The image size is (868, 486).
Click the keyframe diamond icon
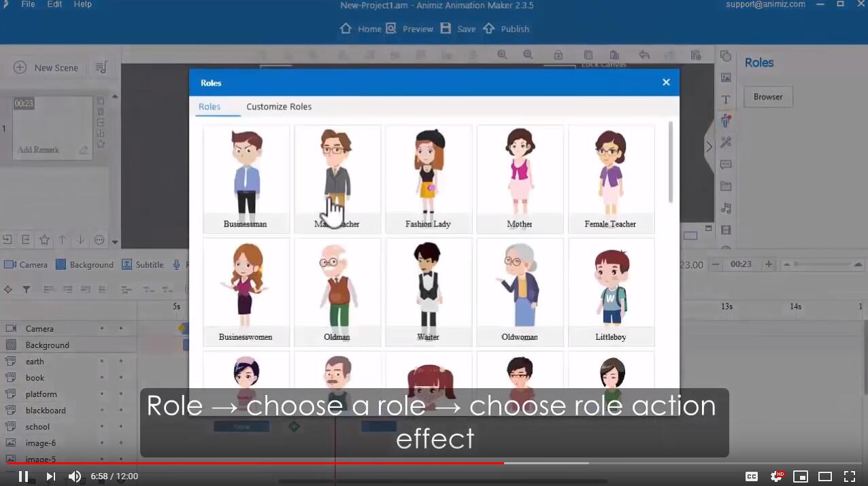pos(8,289)
